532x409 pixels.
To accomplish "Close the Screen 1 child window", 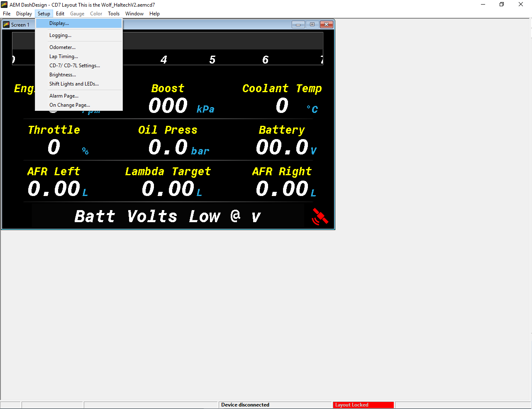I will tap(326, 24).
